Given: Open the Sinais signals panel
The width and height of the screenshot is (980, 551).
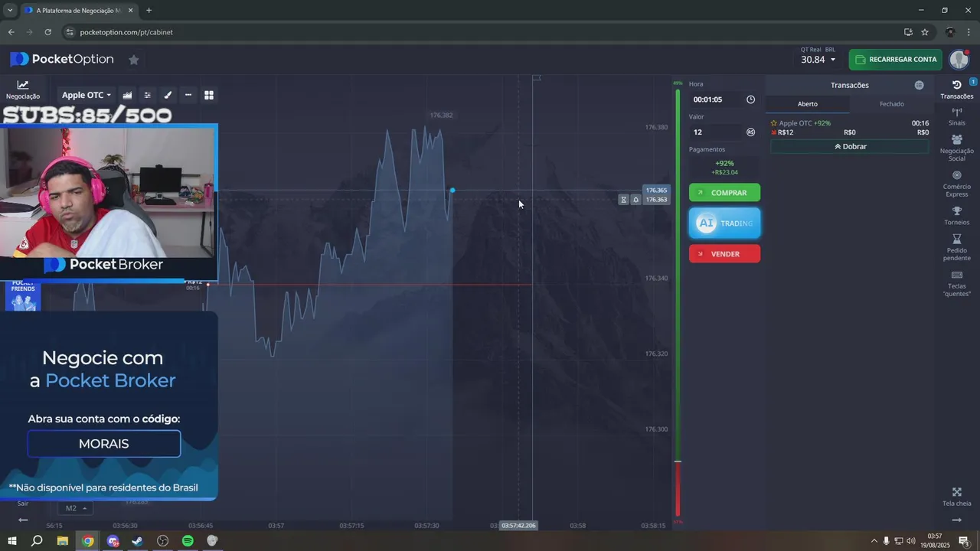Looking at the screenshot, I should [957, 116].
